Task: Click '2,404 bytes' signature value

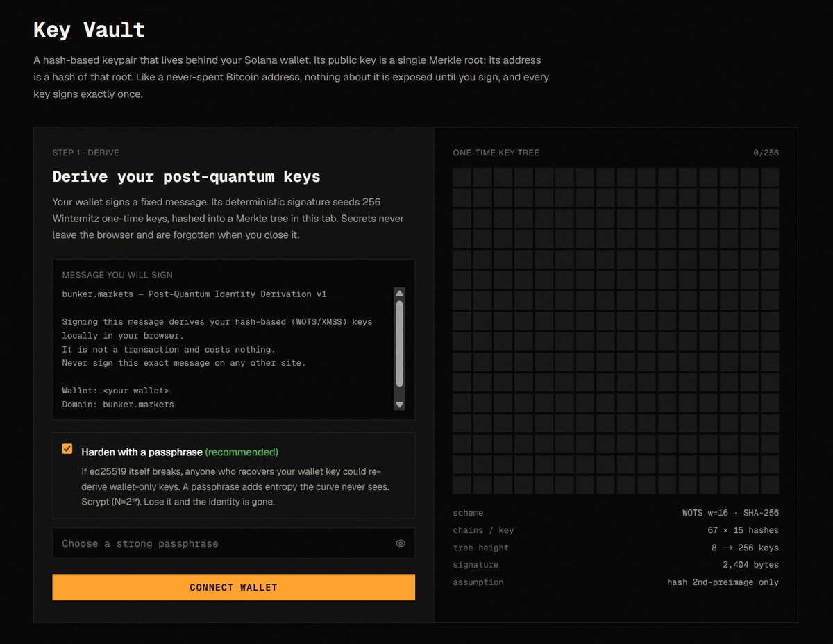Action: point(750,565)
